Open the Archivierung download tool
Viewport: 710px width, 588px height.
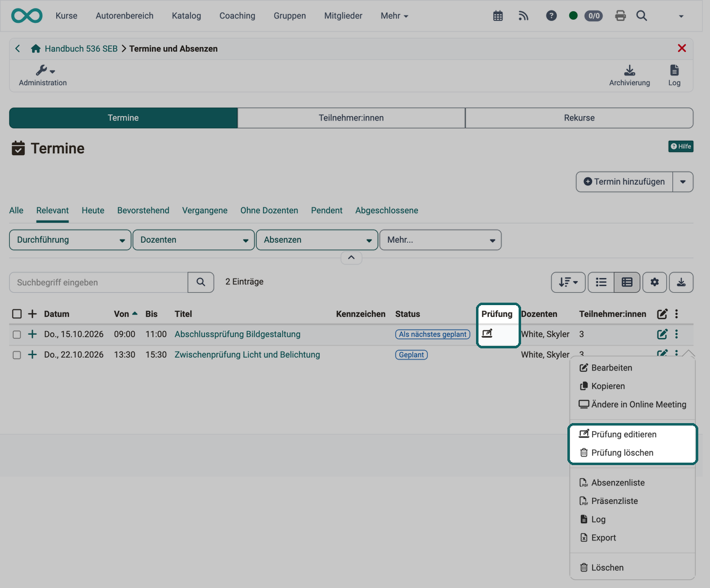tap(629, 75)
